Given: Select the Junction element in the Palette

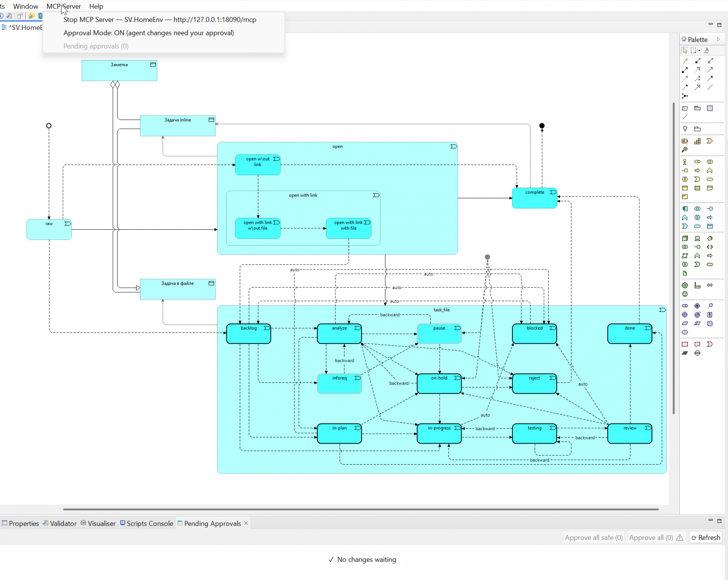Looking at the screenshot, I should pos(685,96).
